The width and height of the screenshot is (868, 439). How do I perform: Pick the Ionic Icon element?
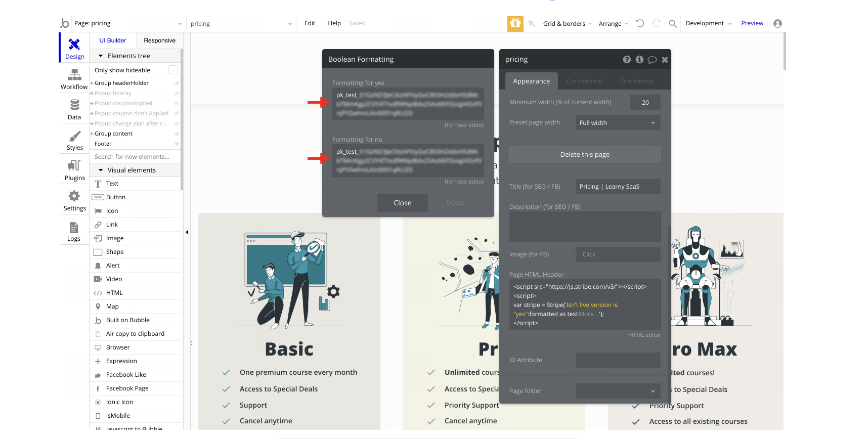pos(135,402)
